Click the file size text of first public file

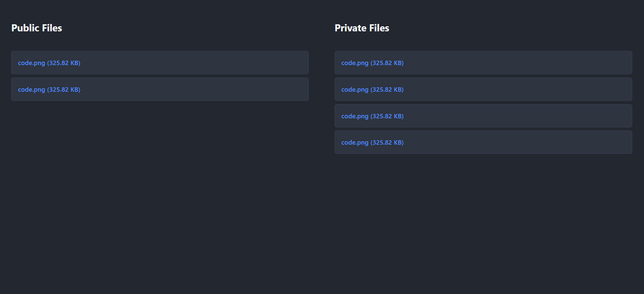pyautogui.click(x=64, y=63)
